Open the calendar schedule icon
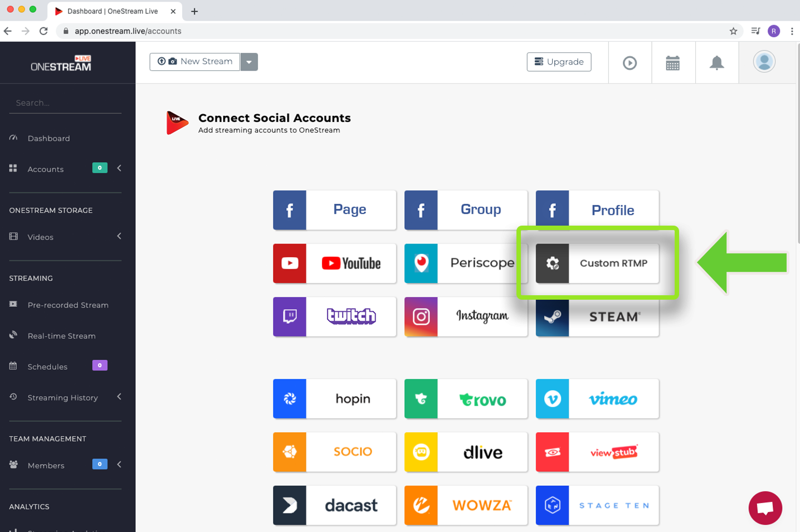800x532 pixels. [673, 63]
